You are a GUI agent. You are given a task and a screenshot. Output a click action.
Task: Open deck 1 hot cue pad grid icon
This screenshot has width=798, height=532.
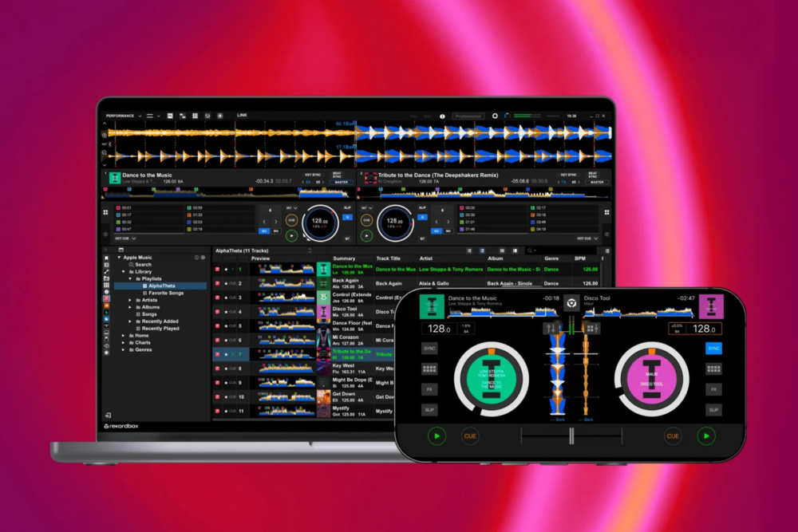(105, 213)
